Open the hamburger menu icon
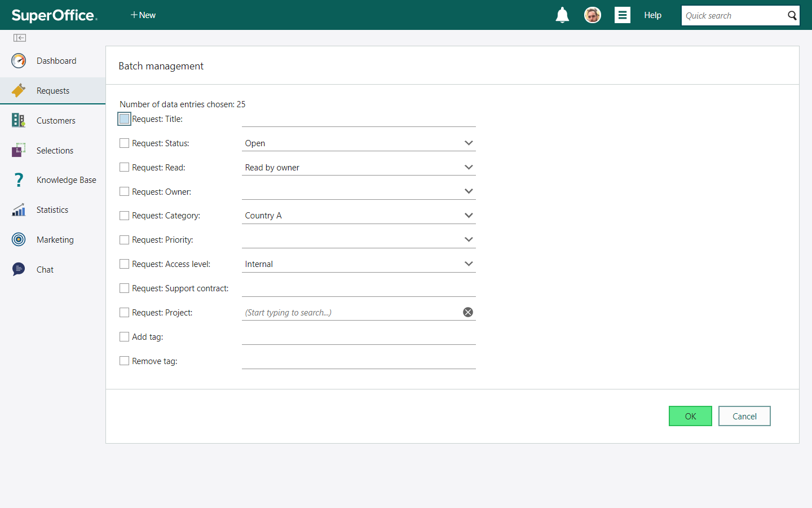 pyautogui.click(x=623, y=15)
